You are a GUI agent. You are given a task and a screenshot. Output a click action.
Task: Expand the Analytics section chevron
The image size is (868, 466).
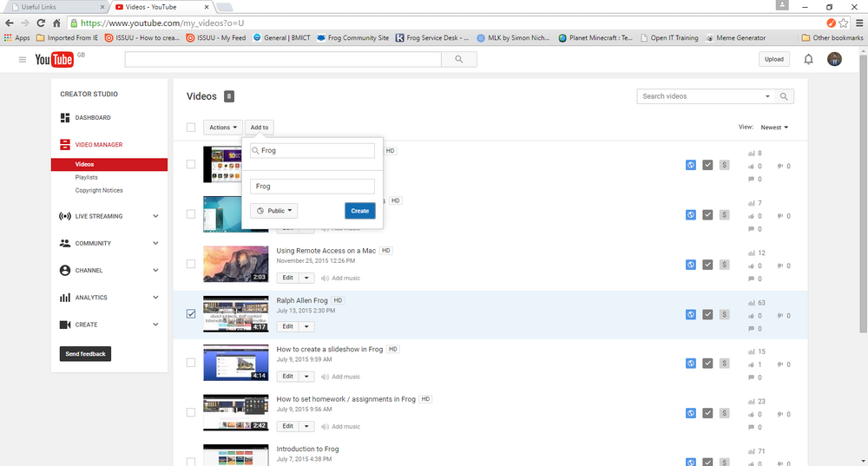click(x=155, y=297)
